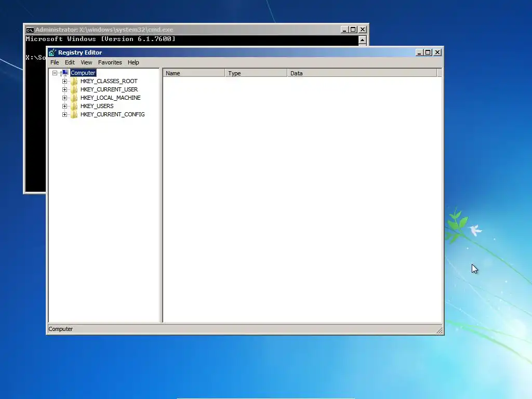Image resolution: width=532 pixels, height=399 pixels.
Task: Select HKEY_CURRENT_CONFIG label in the tree
Action: (112, 114)
